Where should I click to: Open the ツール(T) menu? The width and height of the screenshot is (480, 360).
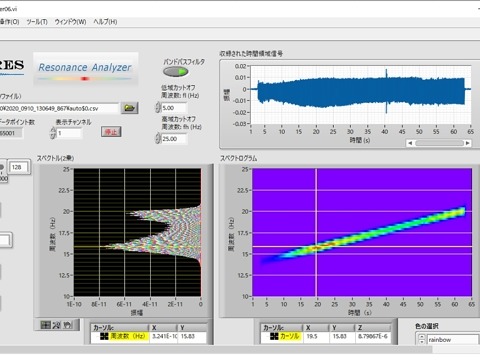pos(37,22)
